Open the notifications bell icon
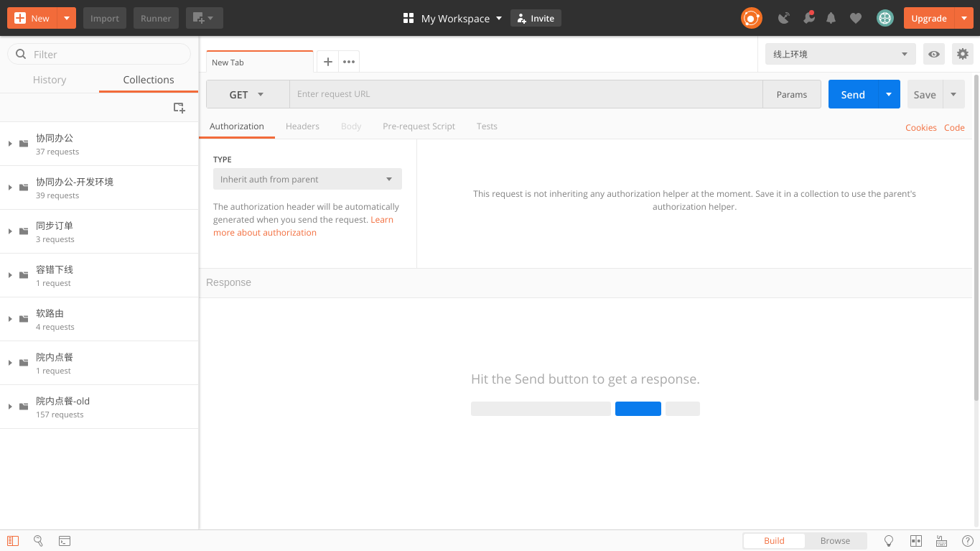 coord(831,18)
